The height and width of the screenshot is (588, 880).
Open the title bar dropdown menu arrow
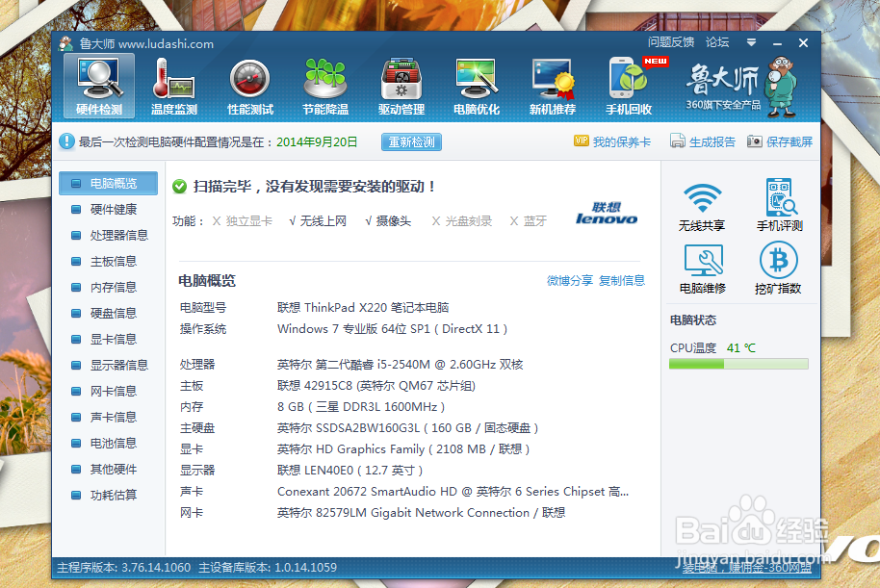(x=752, y=42)
